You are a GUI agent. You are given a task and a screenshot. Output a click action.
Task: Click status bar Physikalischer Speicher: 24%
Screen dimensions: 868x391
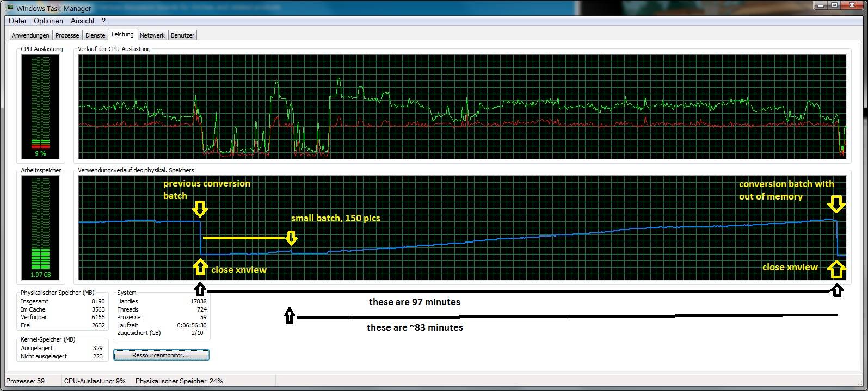click(x=179, y=381)
